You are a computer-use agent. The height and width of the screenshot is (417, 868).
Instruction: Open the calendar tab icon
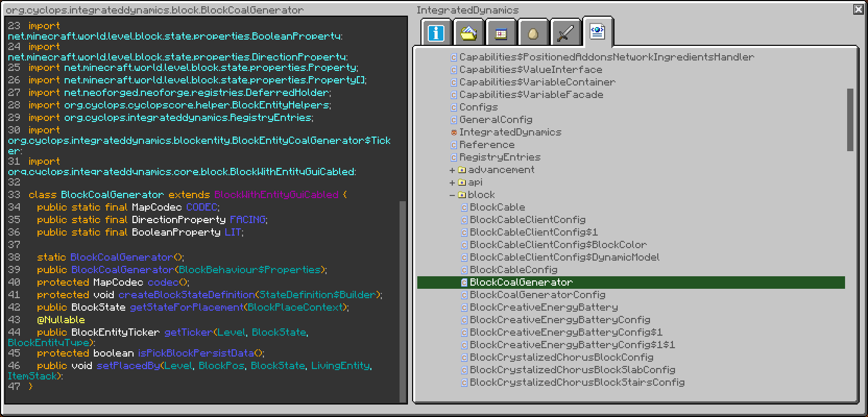click(501, 33)
